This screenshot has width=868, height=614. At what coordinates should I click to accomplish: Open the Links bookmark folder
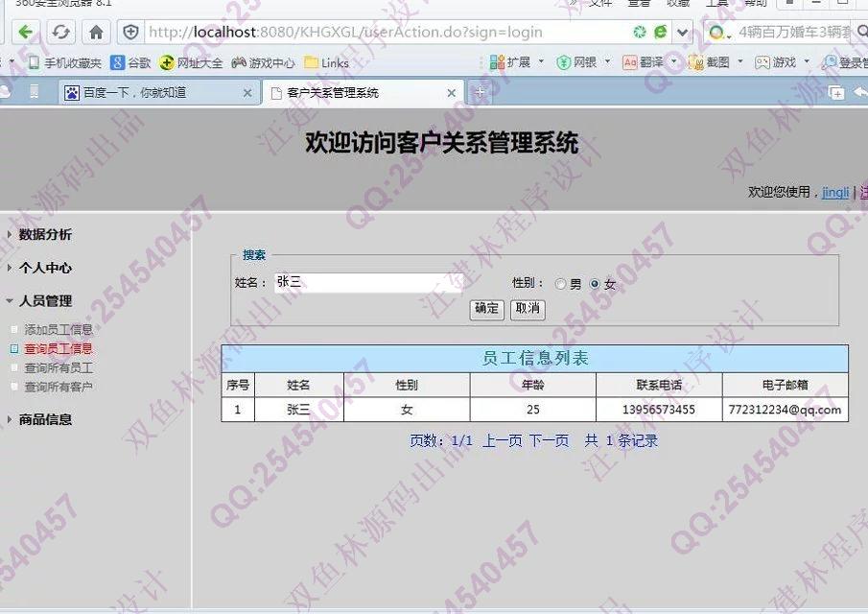click(x=327, y=62)
